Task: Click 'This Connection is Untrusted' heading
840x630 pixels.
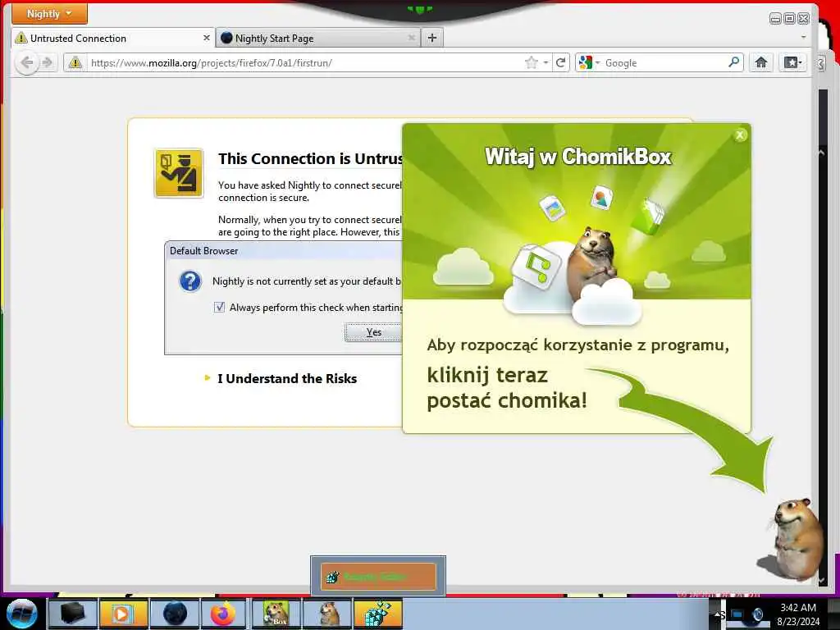Action: click(310, 158)
